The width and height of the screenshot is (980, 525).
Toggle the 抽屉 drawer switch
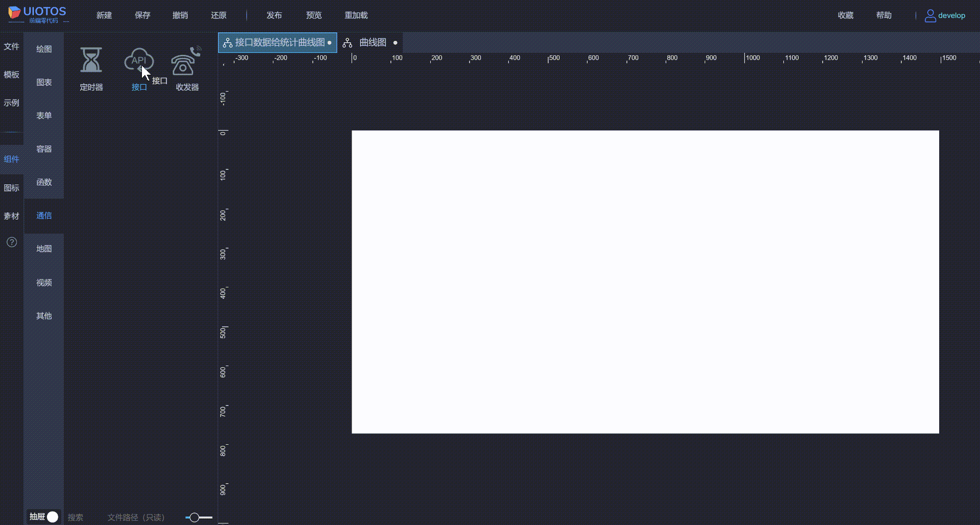52,517
